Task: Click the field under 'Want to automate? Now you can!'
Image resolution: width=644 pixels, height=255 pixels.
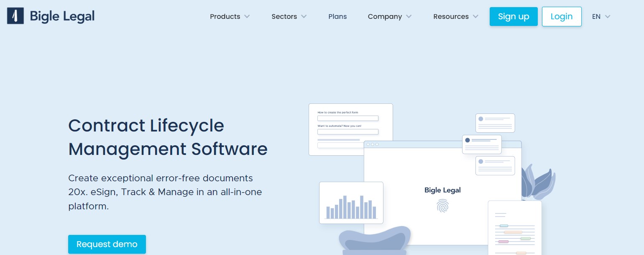Action: pos(348,132)
